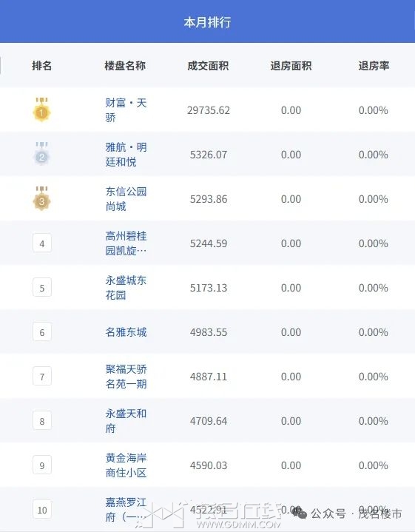
Task: Open the 永盛天和府 property link
Action: pos(126,421)
